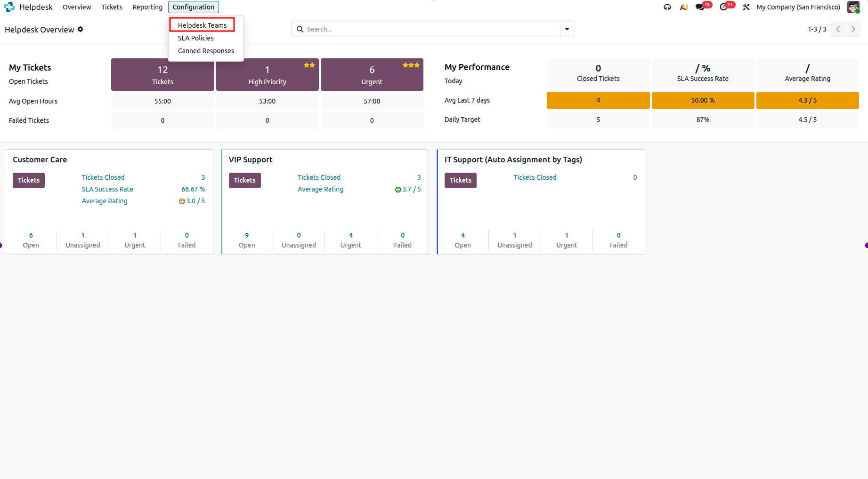The height and width of the screenshot is (479, 868).
Task: Open the Tickets menu in the top bar
Action: pyautogui.click(x=112, y=7)
